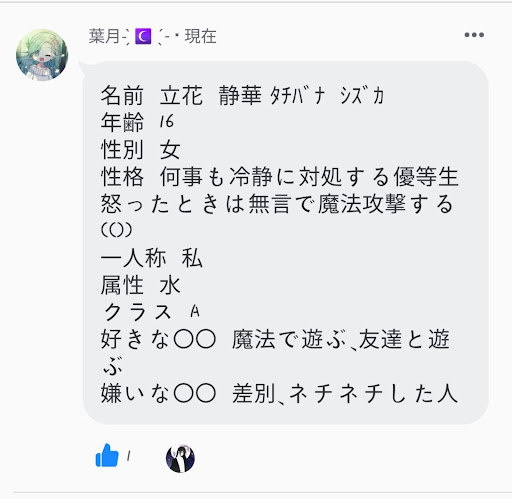Click the (〇) symbol line in message
This screenshot has height=499, width=512.
(x=117, y=230)
